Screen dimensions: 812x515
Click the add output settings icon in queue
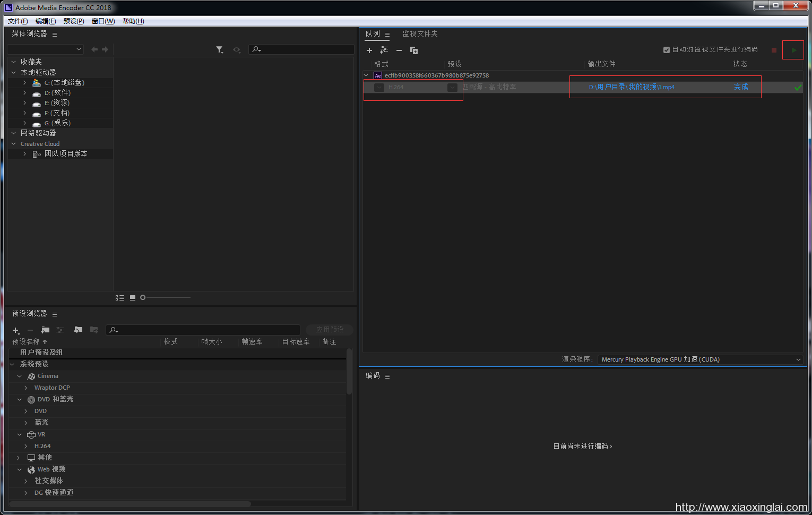click(384, 50)
